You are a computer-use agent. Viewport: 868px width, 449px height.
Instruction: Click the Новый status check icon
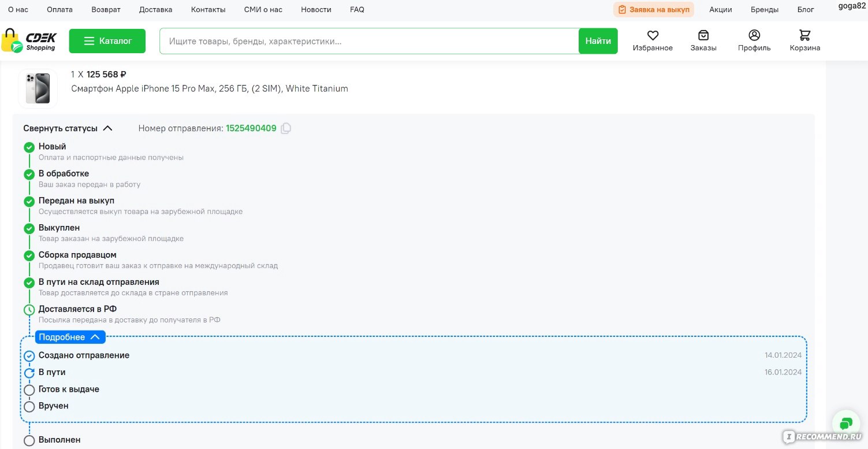coord(29,147)
